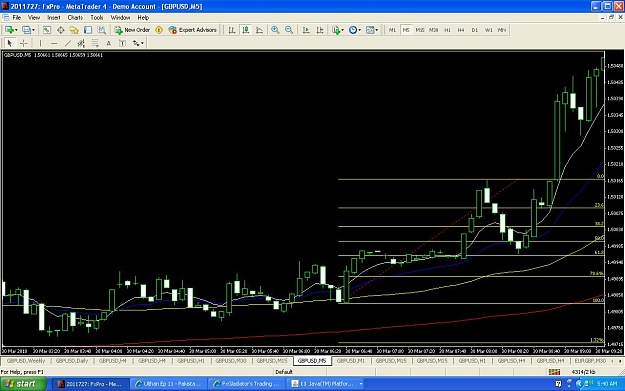Expand the Profiles dropdown arrow
This screenshot has width=625, height=391.
[x=33, y=30]
